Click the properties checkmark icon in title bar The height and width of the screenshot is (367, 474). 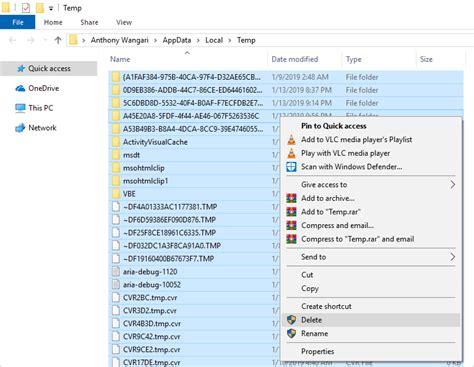(x=26, y=8)
